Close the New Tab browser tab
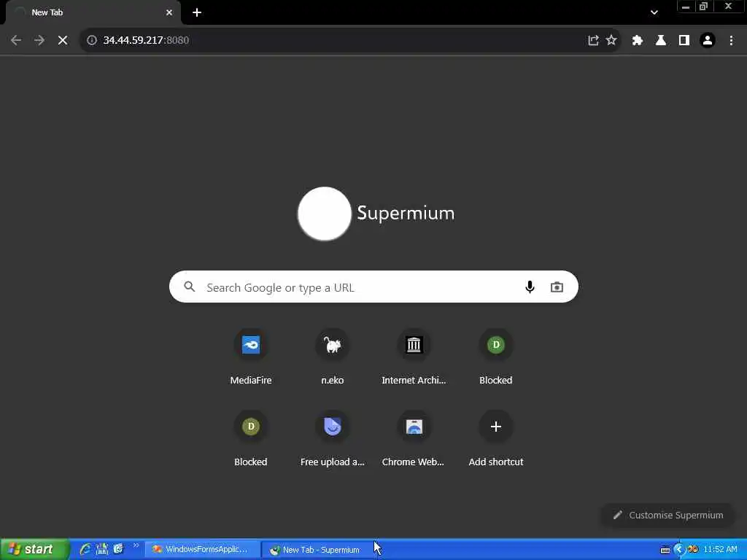Viewport: 747px width, 560px height. [169, 12]
